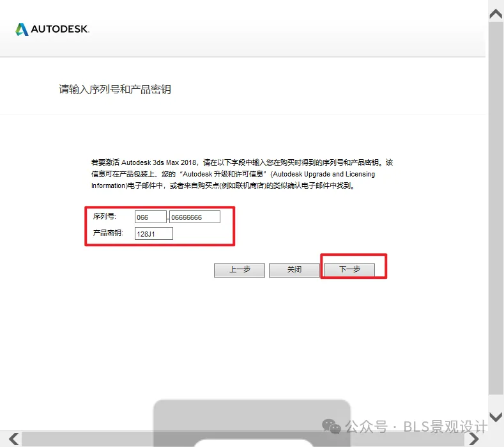Click the vertical scrollbar thumb
Viewport: 504px width, 447px height.
(496, 208)
